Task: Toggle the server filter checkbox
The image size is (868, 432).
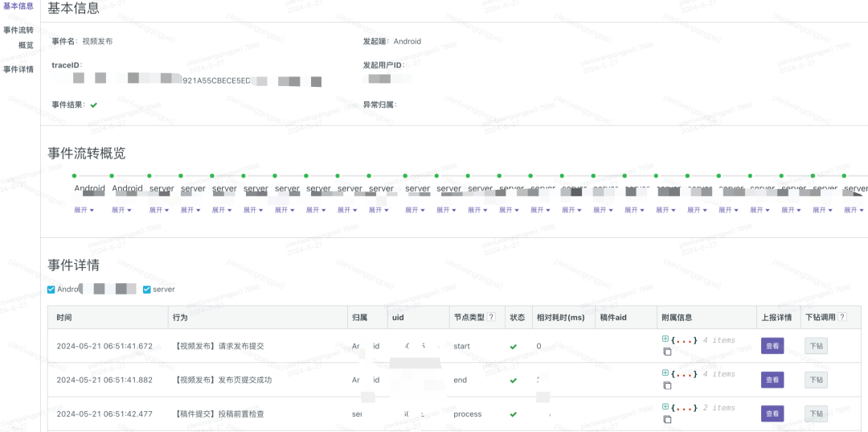Action: point(147,289)
